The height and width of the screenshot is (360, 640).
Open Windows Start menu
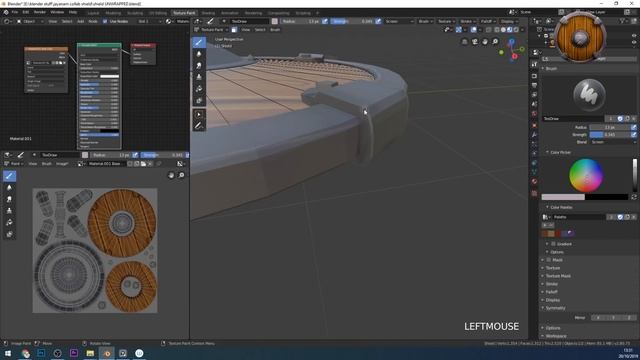[8, 353]
